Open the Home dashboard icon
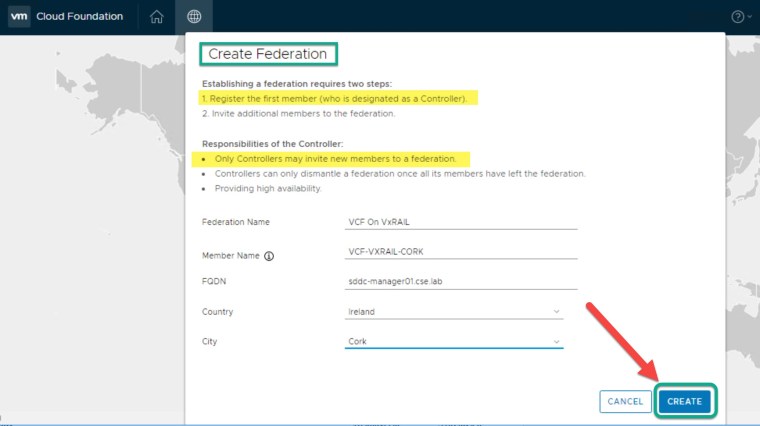 156,16
